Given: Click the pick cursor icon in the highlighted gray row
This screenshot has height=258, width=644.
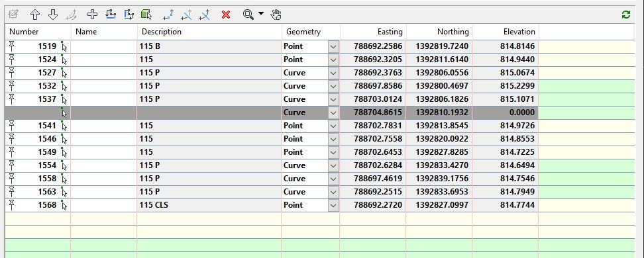Looking at the screenshot, I should click(64, 112).
